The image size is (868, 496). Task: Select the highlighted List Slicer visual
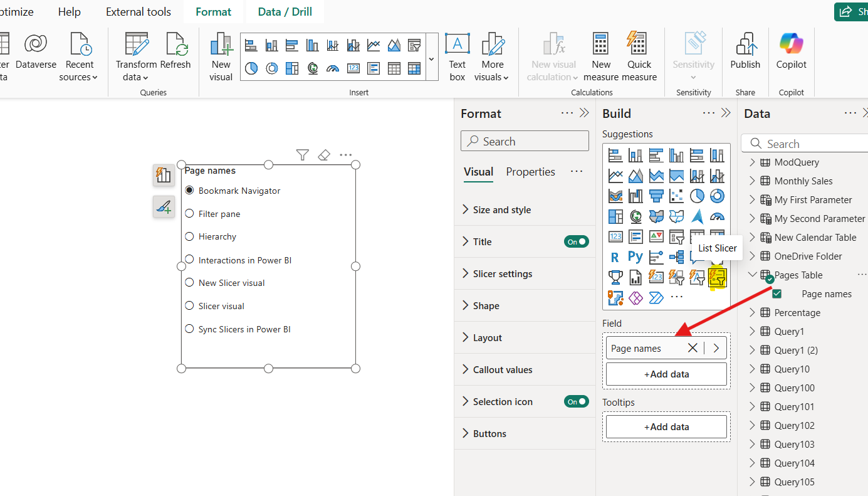(718, 277)
